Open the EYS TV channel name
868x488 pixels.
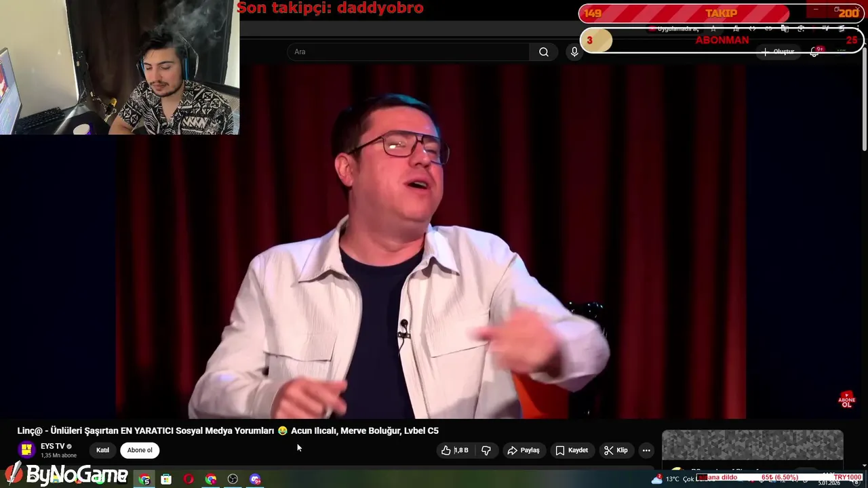tap(53, 446)
